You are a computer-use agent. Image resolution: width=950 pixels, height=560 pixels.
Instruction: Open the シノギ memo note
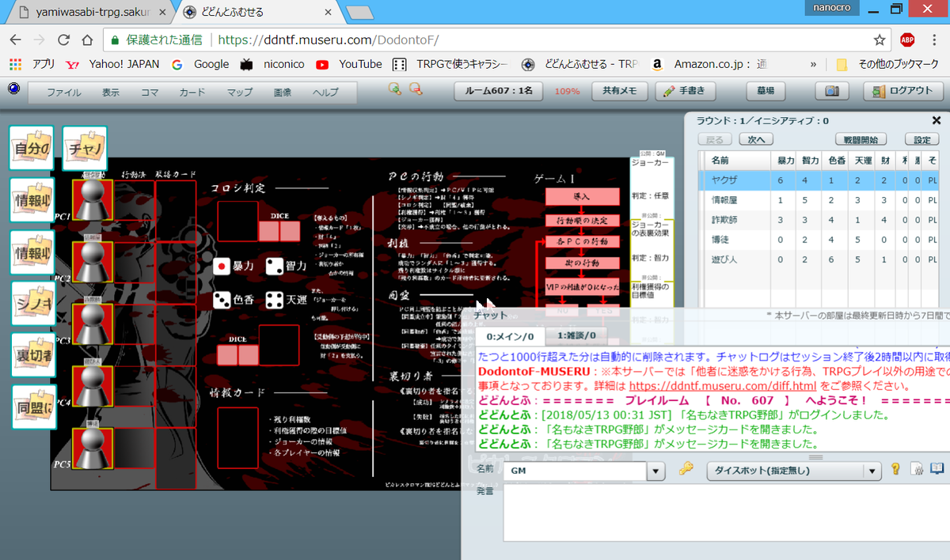point(32,303)
